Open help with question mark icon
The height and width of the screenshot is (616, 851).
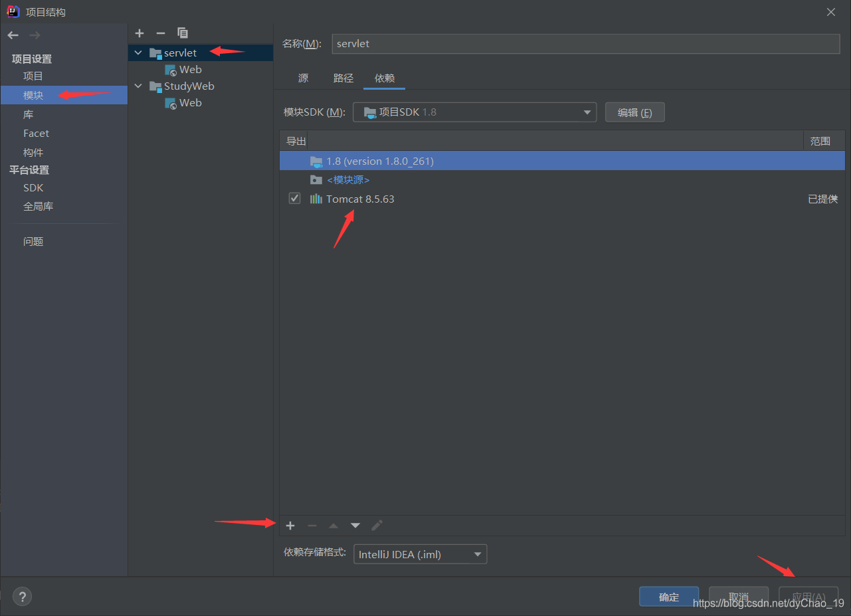(x=22, y=597)
